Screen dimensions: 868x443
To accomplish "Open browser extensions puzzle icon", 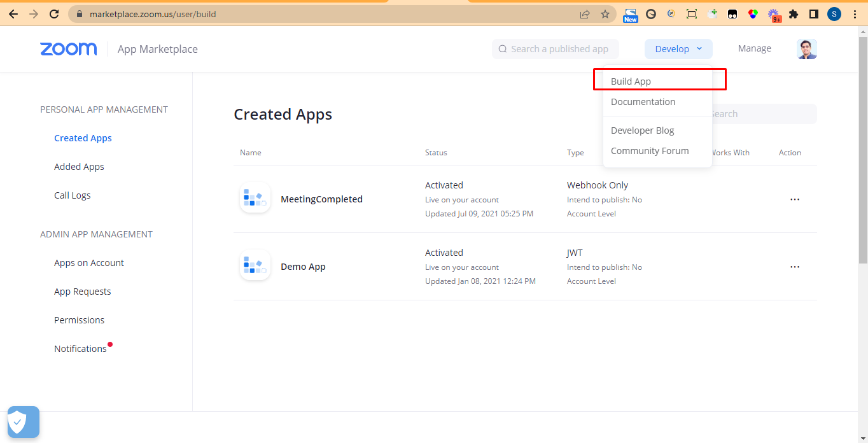I will pos(793,14).
